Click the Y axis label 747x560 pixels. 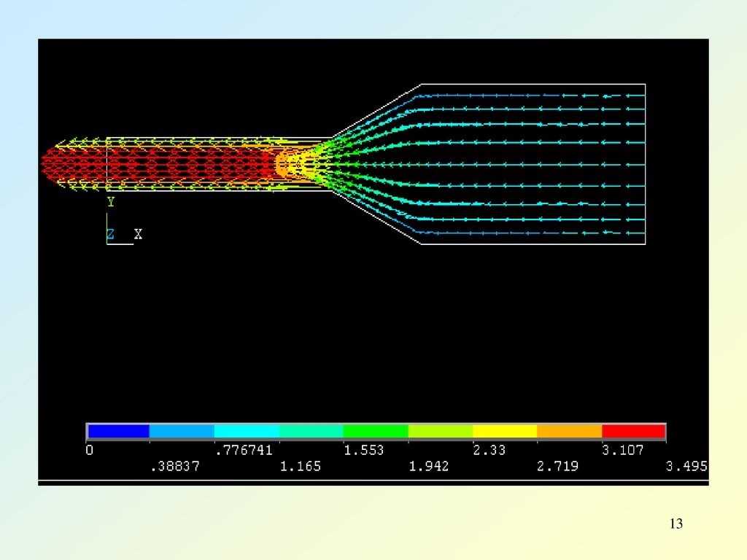[111, 202]
